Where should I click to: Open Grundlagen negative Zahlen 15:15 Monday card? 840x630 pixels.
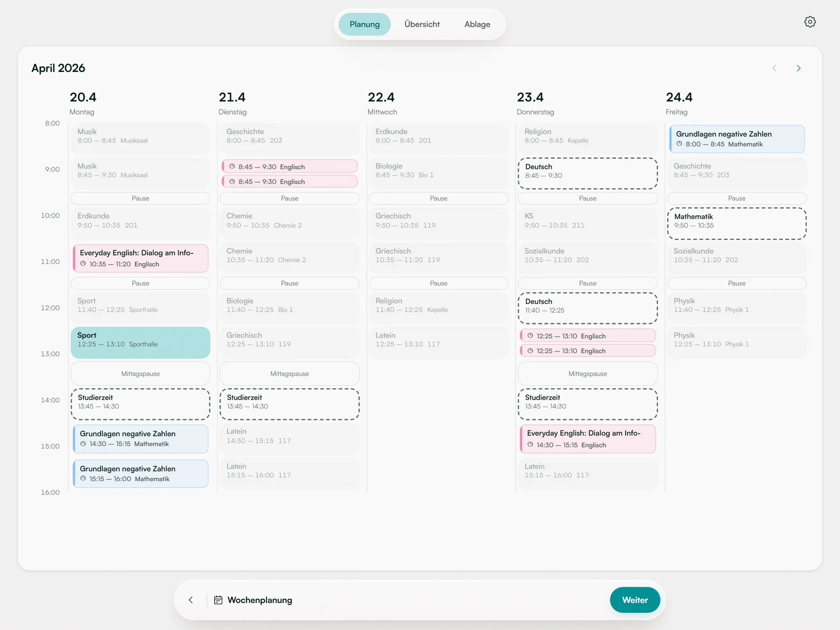(x=140, y=474)
